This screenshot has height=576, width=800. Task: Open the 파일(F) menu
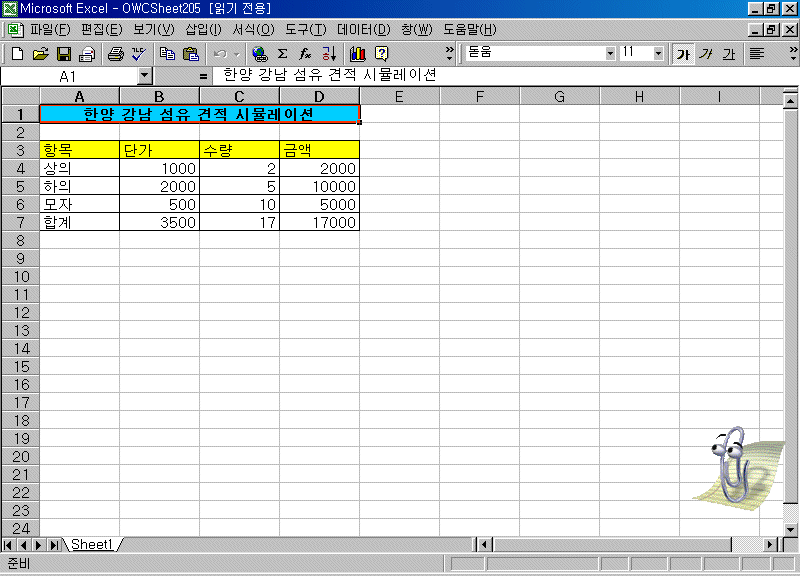(x=50, y=29)
